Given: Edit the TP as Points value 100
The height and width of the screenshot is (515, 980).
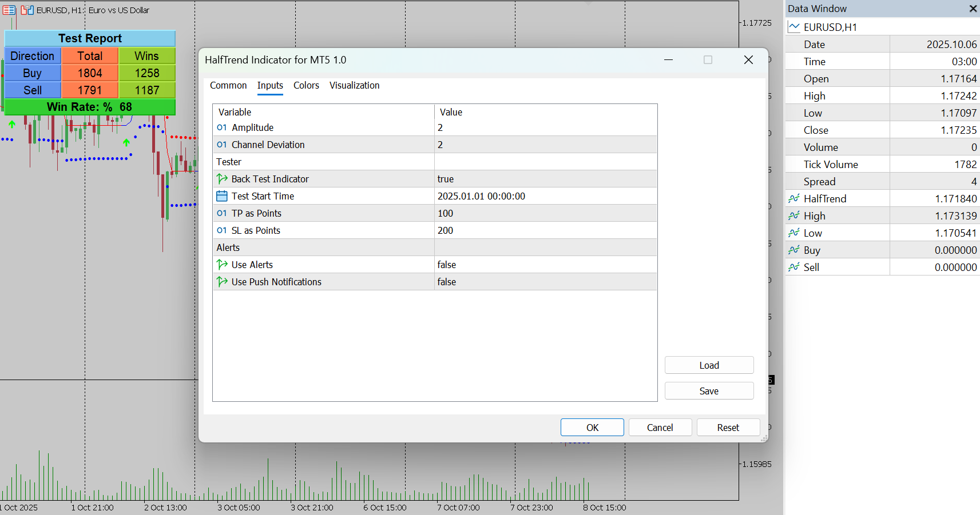Looking at the screenshot, I should 546,213.
